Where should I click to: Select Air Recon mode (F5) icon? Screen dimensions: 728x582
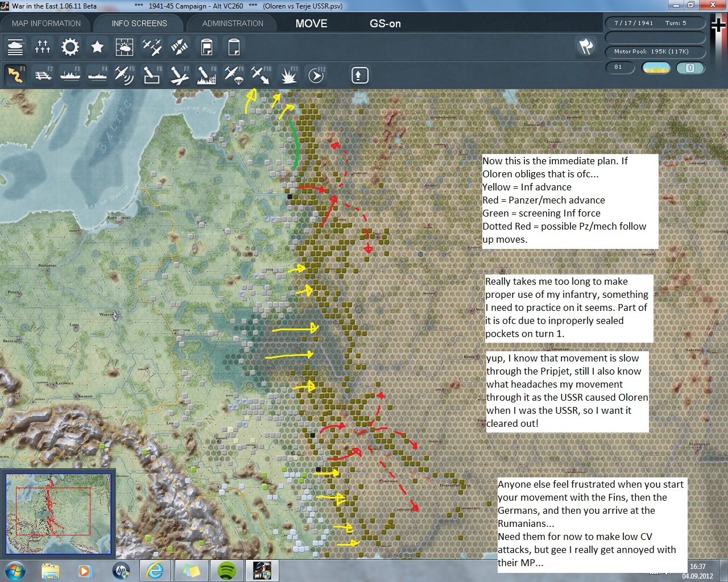pos(125,75)
